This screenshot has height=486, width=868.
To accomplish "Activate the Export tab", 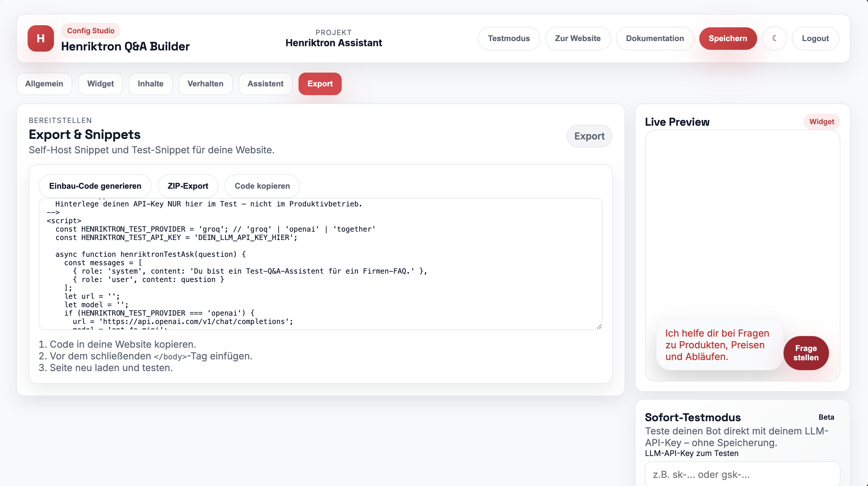I will pos(320,84).
